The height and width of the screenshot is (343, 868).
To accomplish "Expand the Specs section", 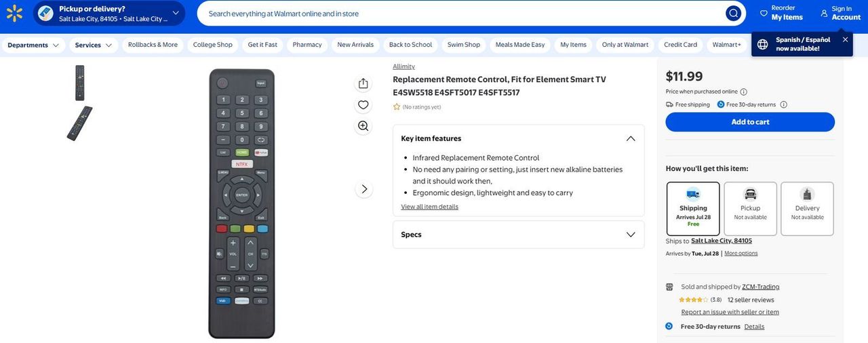I will [519, 235].
